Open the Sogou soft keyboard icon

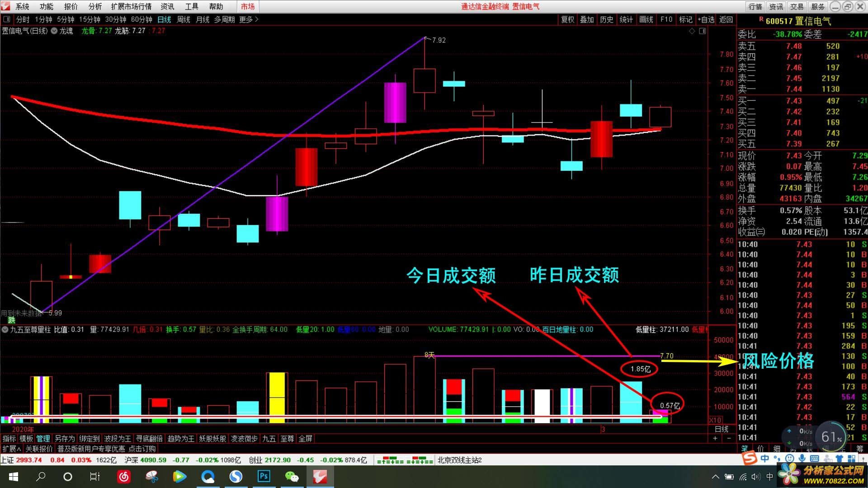(815, 458)
